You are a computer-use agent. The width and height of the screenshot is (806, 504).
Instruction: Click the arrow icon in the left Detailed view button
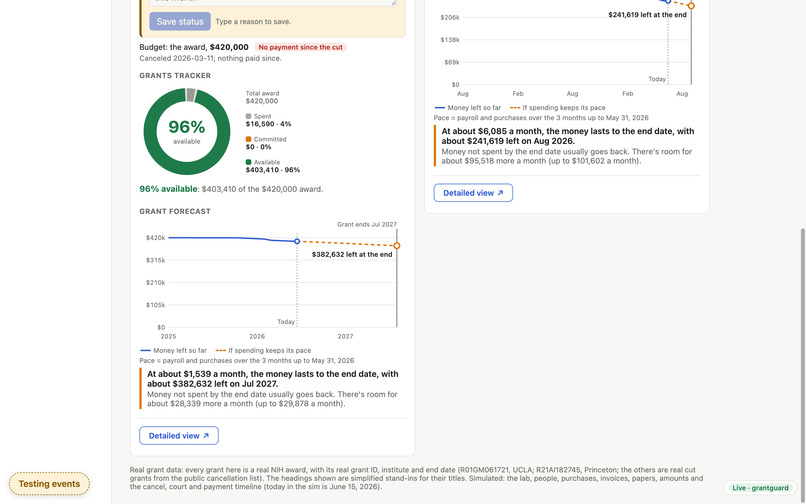tap(206, 436)
